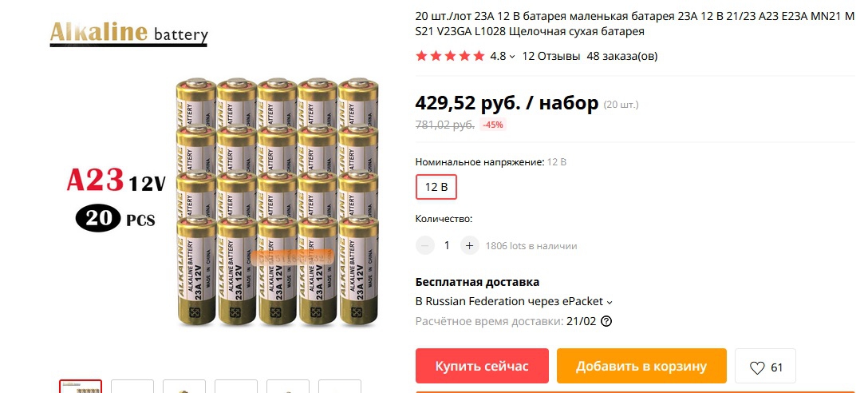Increase quantity with plus button
868x393 pixels.
pyautogui.click(x=469, y=245)
